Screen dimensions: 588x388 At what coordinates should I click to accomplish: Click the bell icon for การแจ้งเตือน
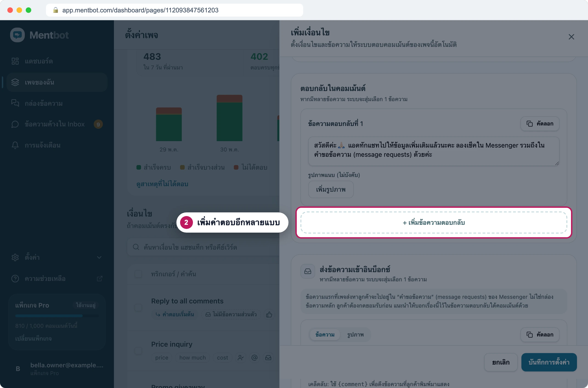coord(15,145)
